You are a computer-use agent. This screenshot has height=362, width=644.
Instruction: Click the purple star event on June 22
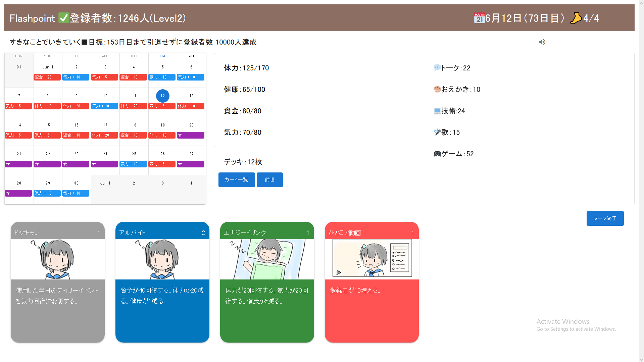point(47,164)
